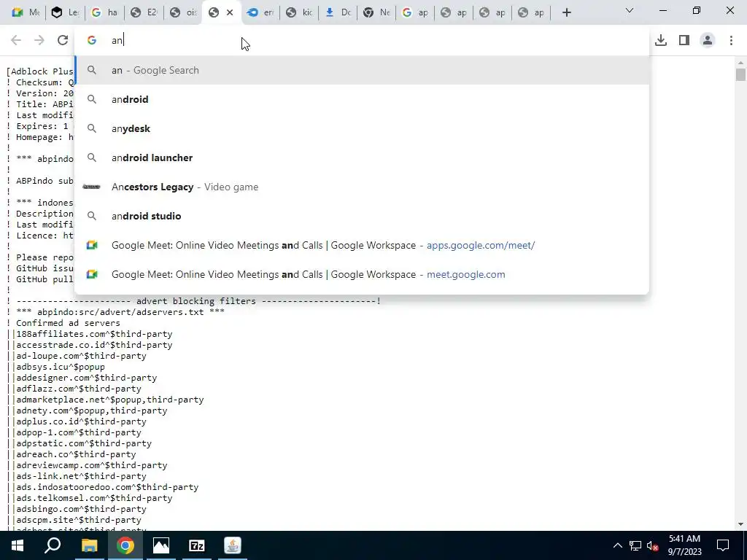Screen dimensions: 747x560
Task: Click Google G icon in address bar
Action: click(x=92, y=40)
